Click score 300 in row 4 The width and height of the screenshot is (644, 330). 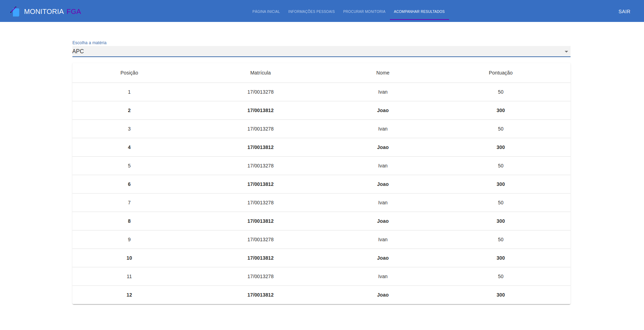501,147
